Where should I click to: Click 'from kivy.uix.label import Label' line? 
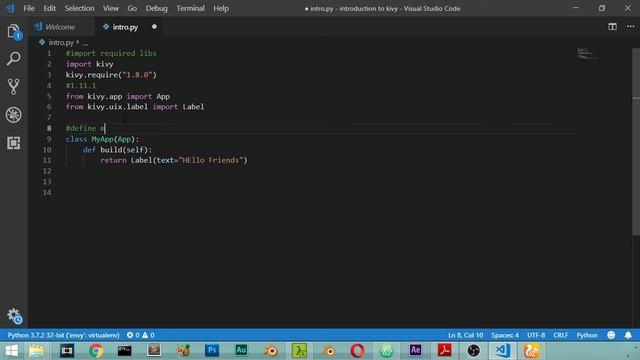tap(135, 107)
